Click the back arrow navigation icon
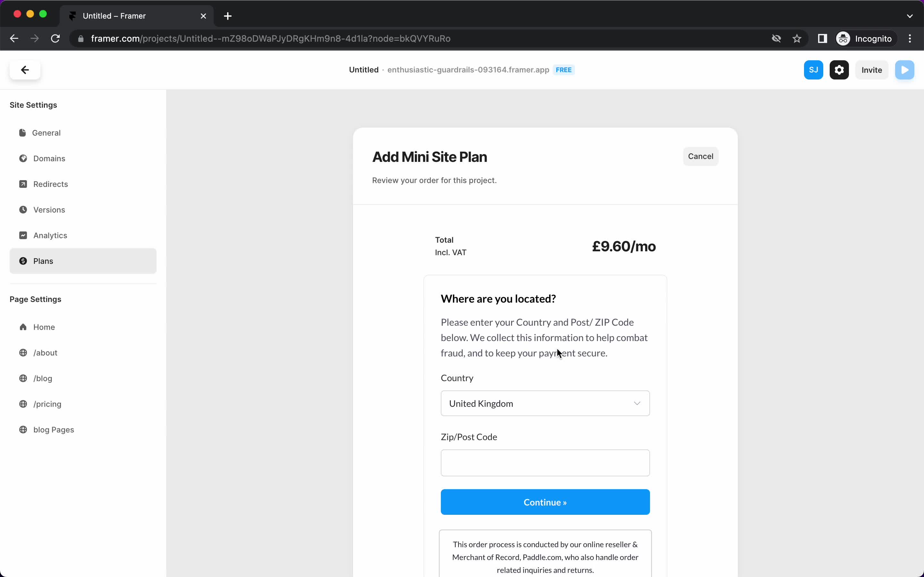The image size is (924, 577). (25, 69)
